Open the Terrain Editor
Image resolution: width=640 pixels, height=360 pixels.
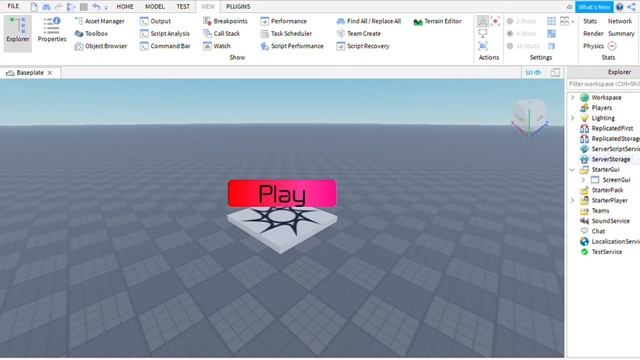[x=437, y=21]
